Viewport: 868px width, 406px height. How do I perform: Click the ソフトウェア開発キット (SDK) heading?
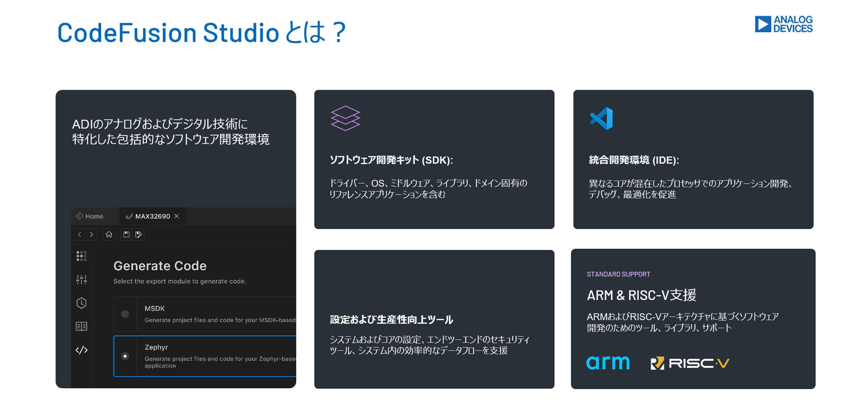click(x=391, y=160)
